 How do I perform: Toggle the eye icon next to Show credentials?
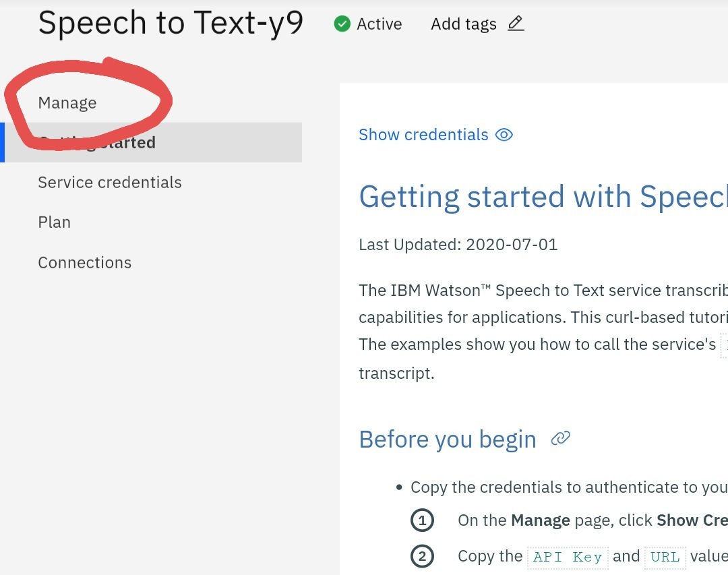click(504, 135)
